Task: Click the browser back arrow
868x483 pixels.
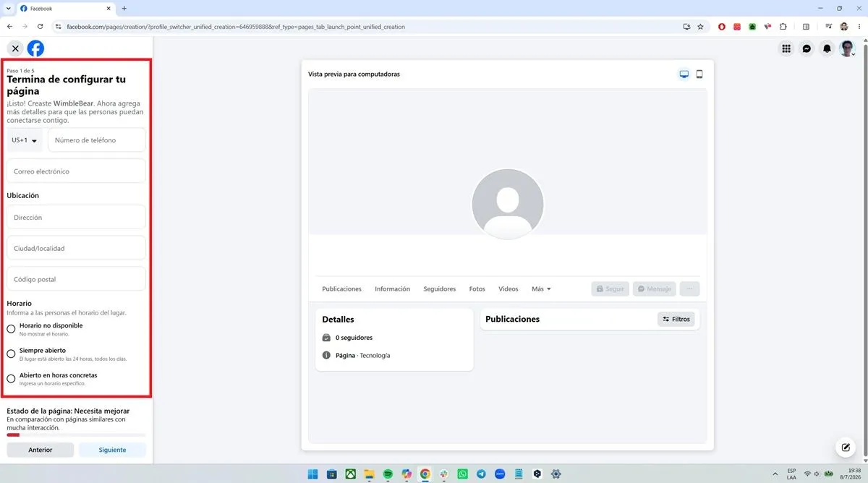Action: [9, 27]
